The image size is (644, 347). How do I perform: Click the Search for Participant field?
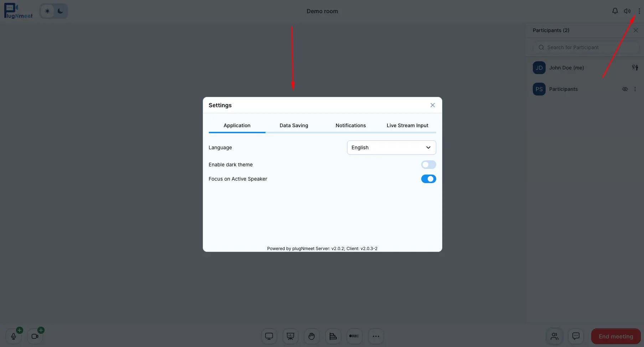coord(586,47)
